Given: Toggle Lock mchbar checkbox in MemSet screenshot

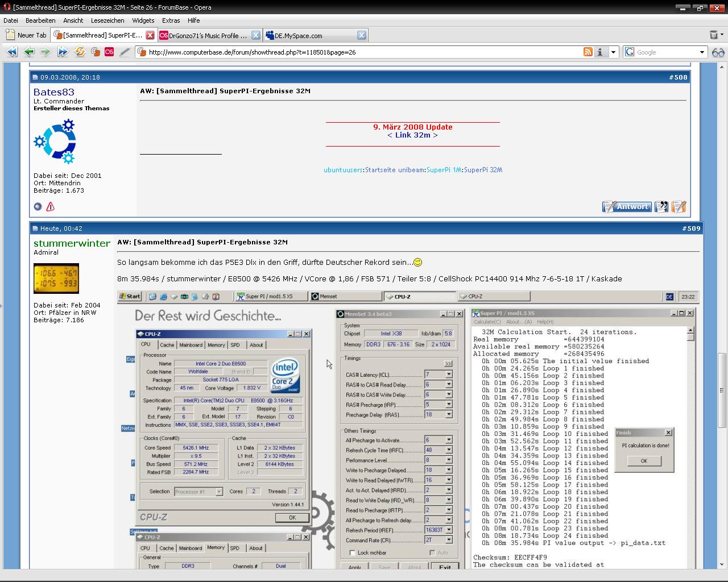Looking at the screenshot, I should click(x=353, y=552).
